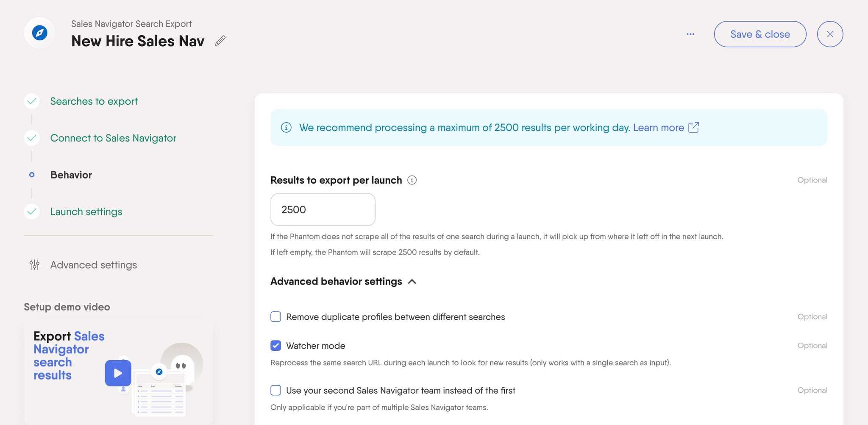Click the Advanced settings sliders icon
This screenshot has height=425, width=868.
34,265
